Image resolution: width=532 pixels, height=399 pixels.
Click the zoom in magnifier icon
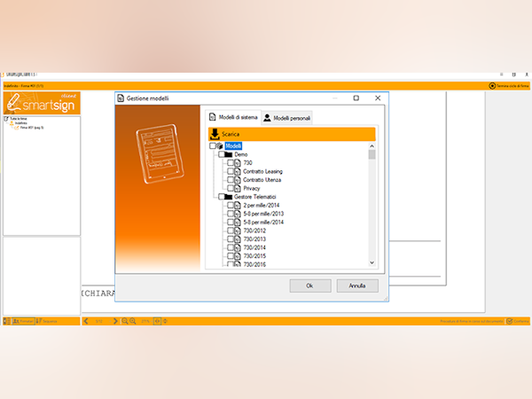click(133, 321)
